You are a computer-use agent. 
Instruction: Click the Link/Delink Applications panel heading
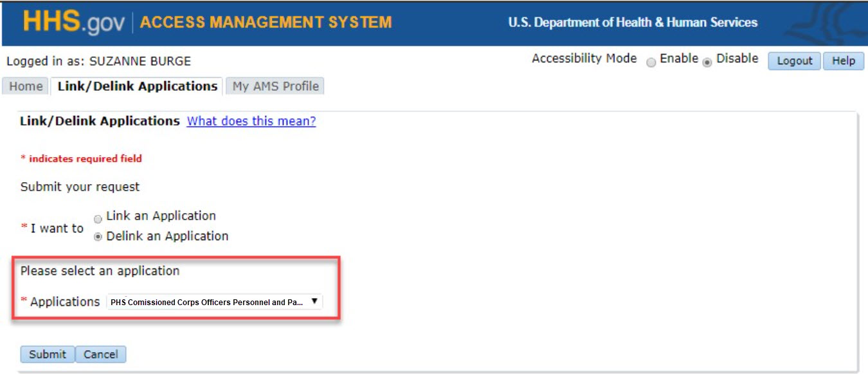(x=100, y=121)
